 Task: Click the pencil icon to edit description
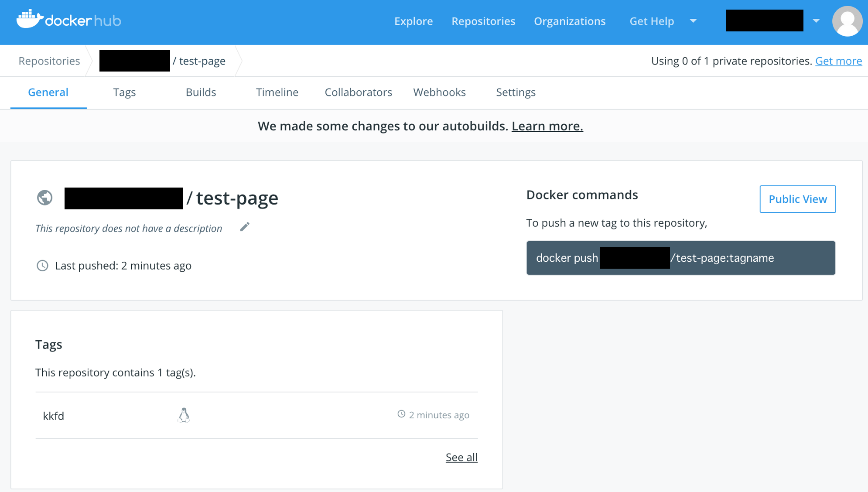click(245, 227)
